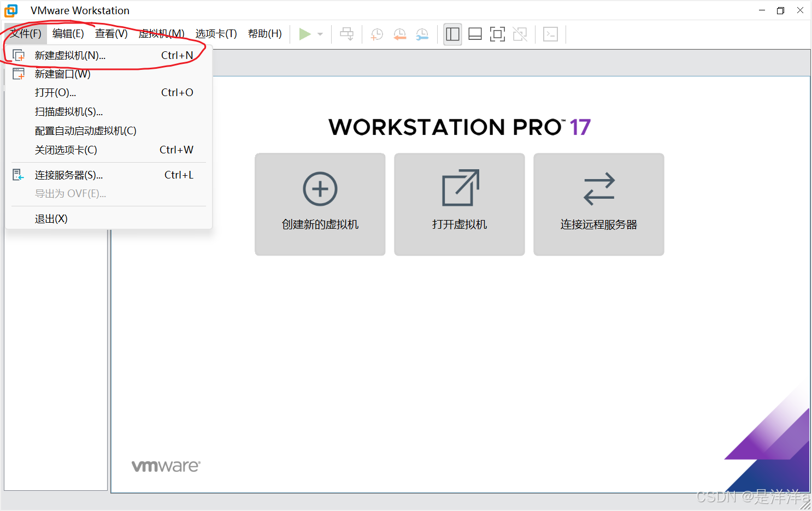Select 连接服务器(S)... menu entry

(108, 175)
